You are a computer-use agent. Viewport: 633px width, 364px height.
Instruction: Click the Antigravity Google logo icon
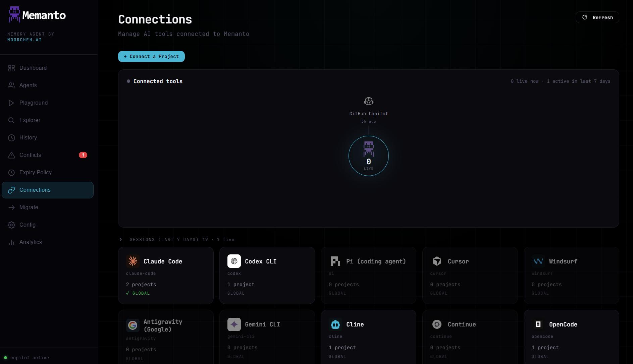coord(133,325)
